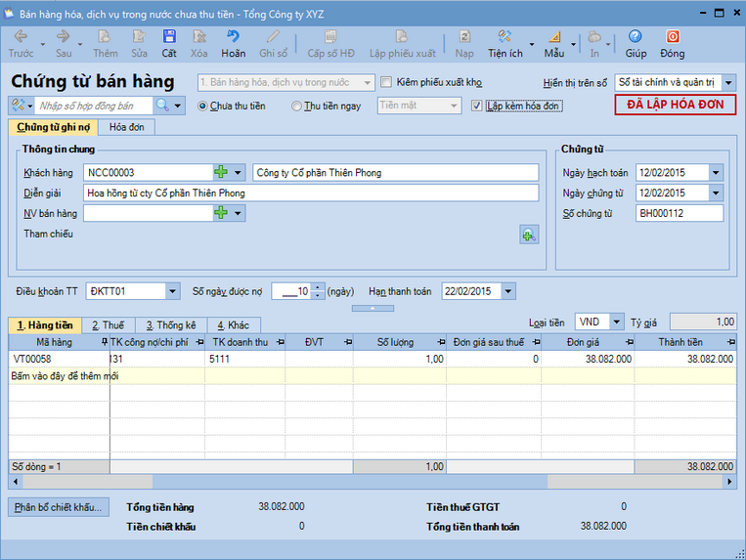Image resolution: width=746 pixels, height=560 pixels.
Task: Open Ngày hạch toán date picker
Action: (x=716, y=173)
